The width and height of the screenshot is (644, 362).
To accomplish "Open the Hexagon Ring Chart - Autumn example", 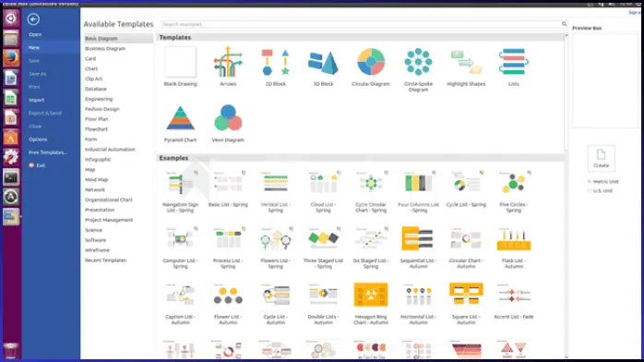I will tap(371, 304).
